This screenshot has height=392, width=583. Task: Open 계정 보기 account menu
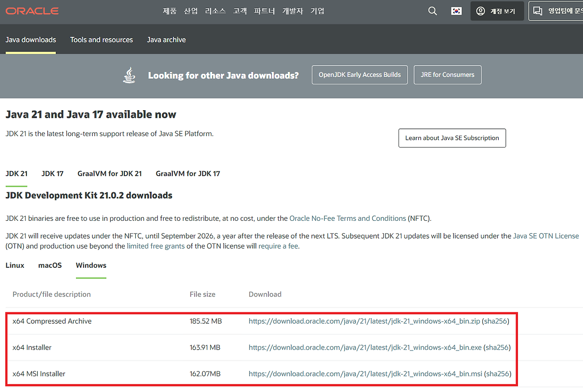point(497,11)
